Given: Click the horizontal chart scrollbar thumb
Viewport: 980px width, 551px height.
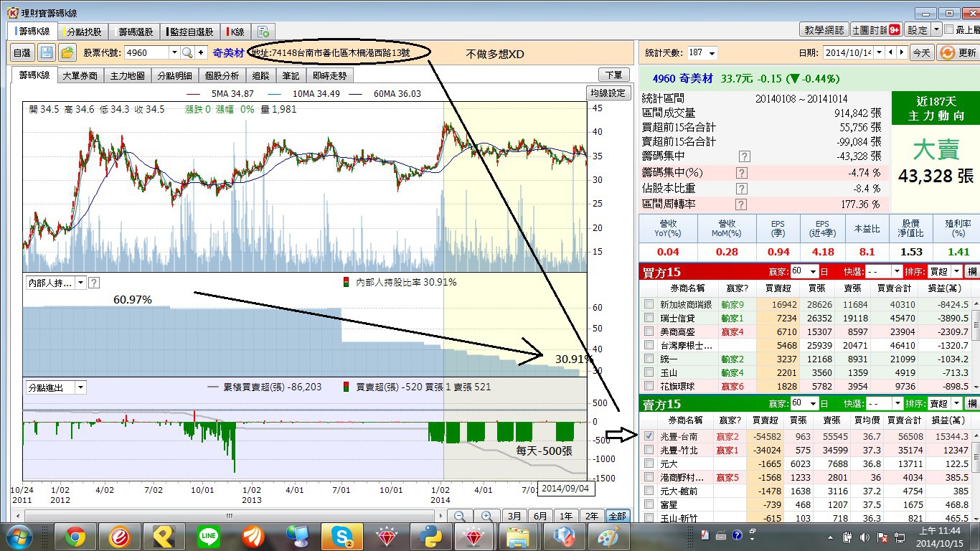Looking at the screenshot, I should point(230,516).
